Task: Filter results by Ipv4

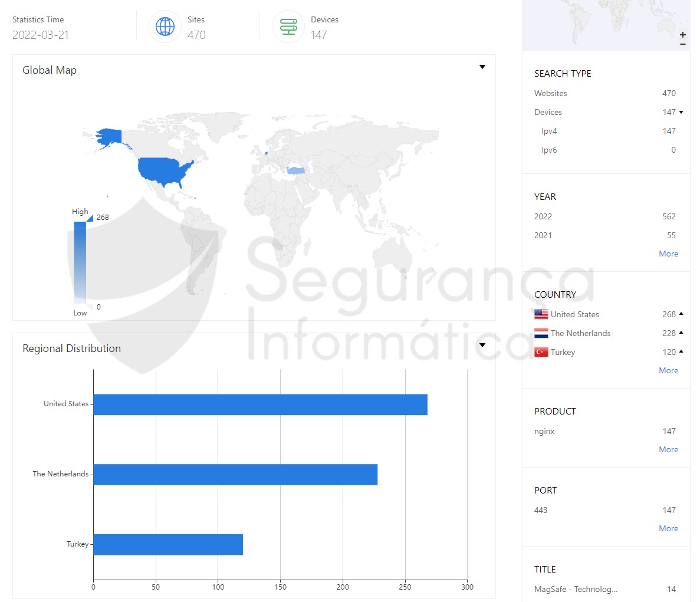Action: pos(549,131)
